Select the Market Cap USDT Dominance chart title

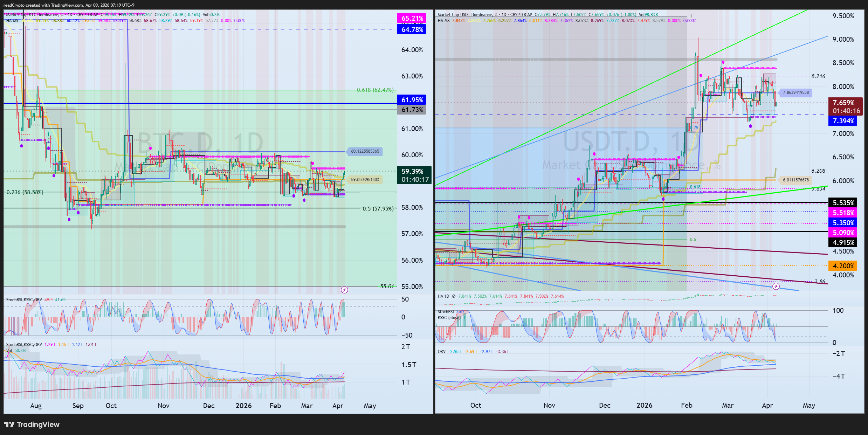pyautogui.click(x=466, y=15)
